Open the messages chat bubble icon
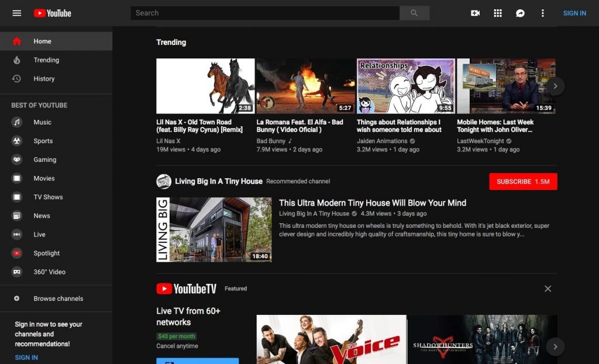This screenshot has height=364, width=599. point(520,13)
